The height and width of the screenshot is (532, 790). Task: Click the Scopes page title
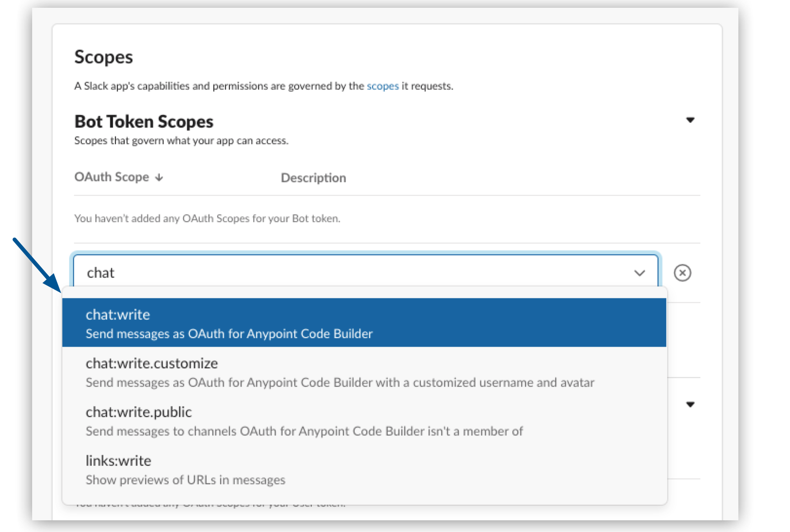[103, 57]
